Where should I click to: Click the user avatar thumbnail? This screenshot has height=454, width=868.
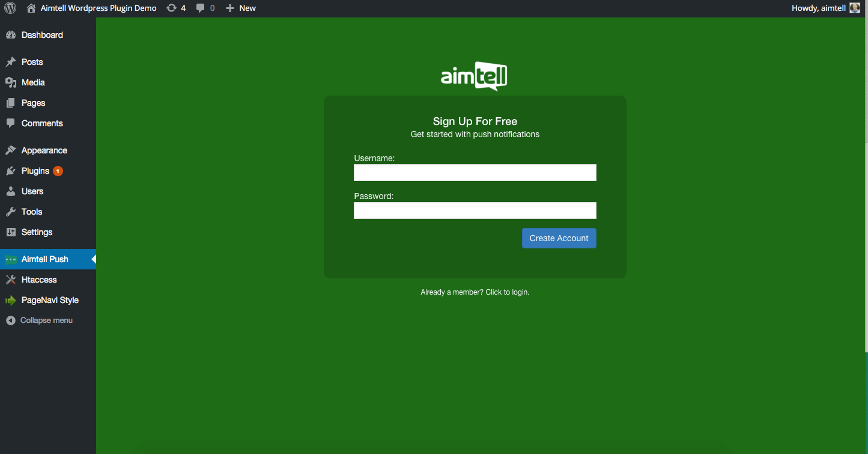(855, 8)
